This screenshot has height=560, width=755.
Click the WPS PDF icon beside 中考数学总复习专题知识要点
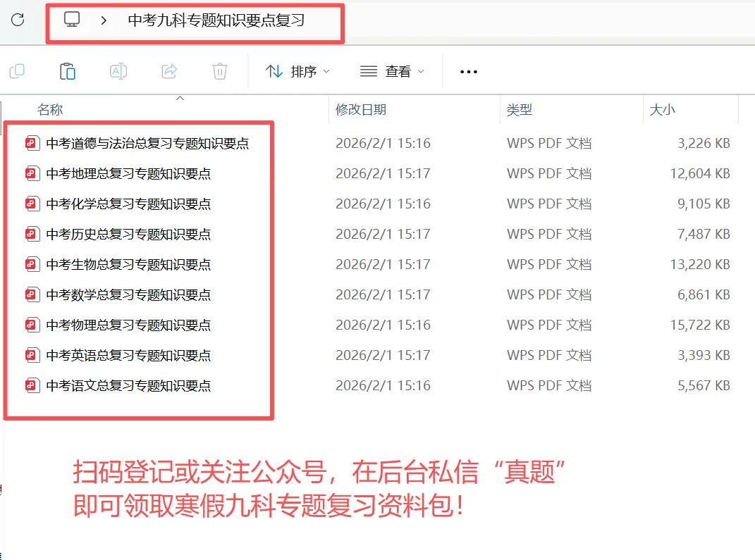32,294
